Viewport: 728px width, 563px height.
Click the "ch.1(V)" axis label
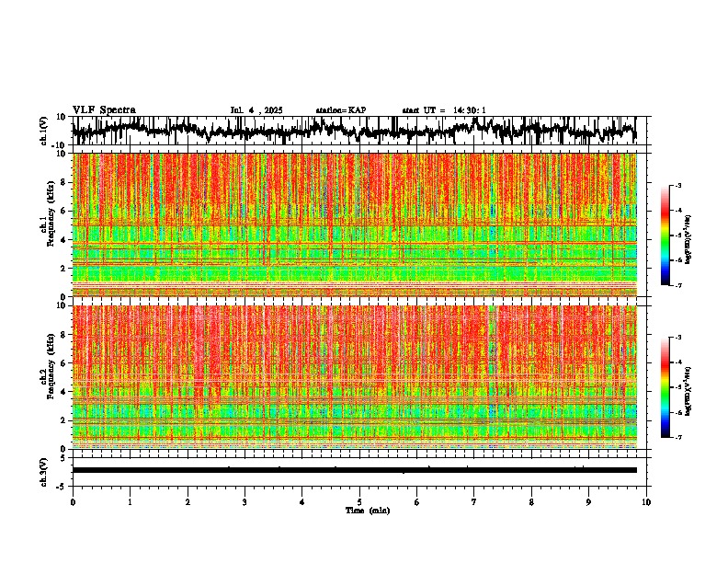coord(44,131)
